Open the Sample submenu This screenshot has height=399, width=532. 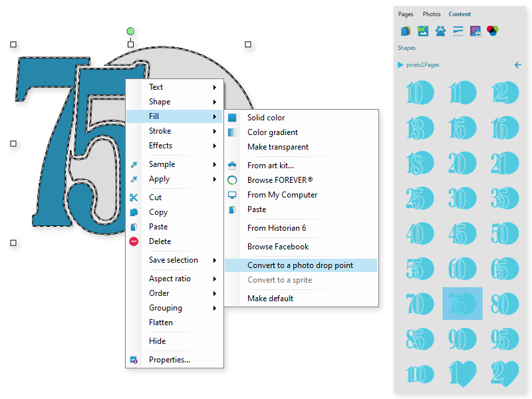click(174, 164)
